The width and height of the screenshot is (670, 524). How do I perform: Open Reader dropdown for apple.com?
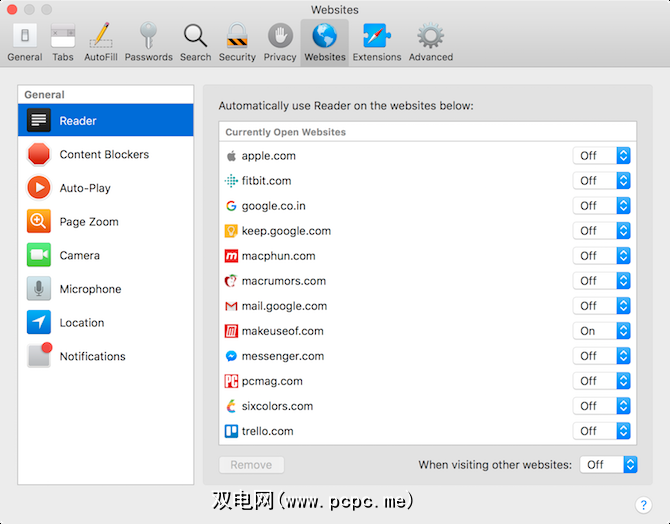click(x=602, y=156)
